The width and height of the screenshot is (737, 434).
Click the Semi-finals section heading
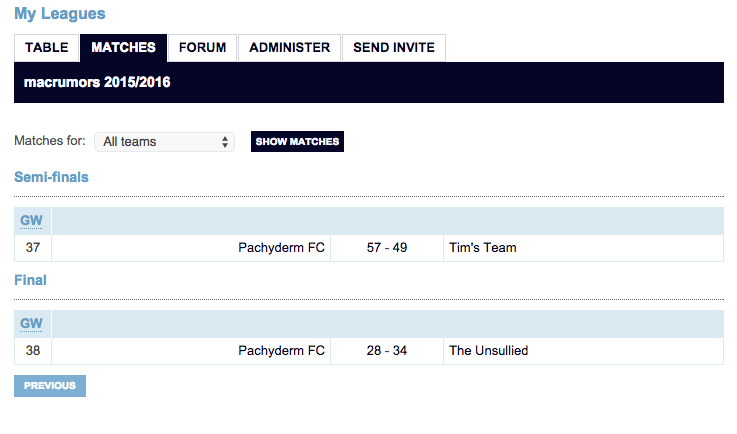[x=51, y=177]
